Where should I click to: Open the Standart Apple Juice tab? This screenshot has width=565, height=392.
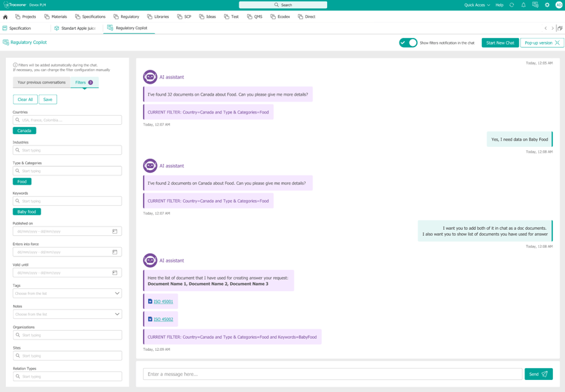pyautogui.click(x=77, y=29)
